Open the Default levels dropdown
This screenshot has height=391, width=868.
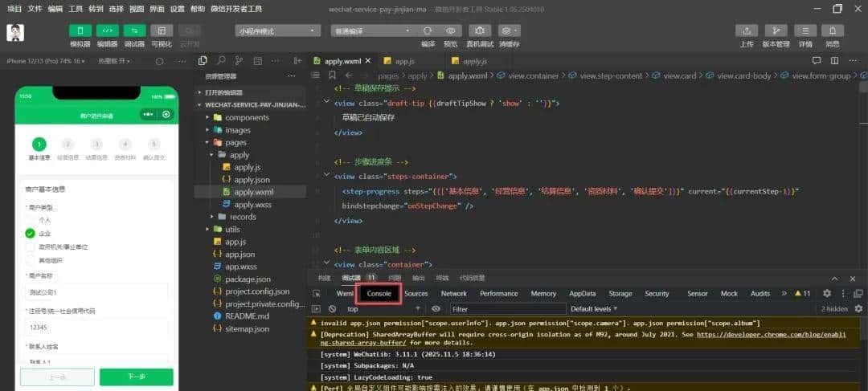[x=594, y=309]
